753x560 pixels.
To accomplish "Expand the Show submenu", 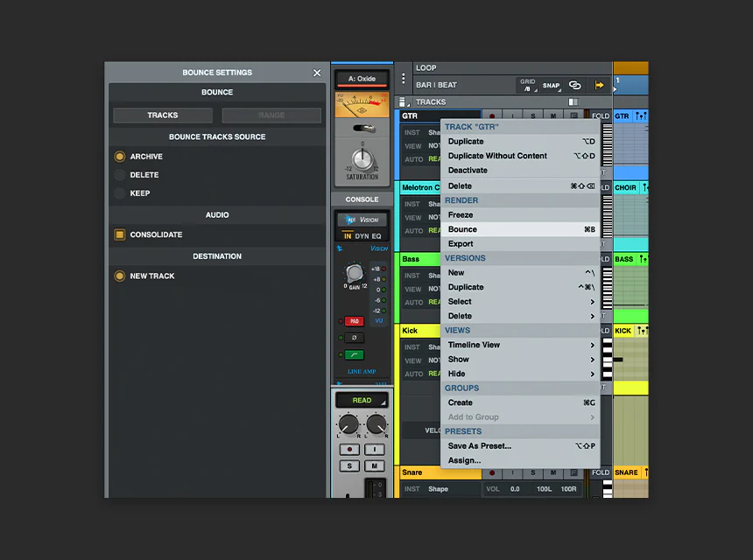I will click(521, 359).
